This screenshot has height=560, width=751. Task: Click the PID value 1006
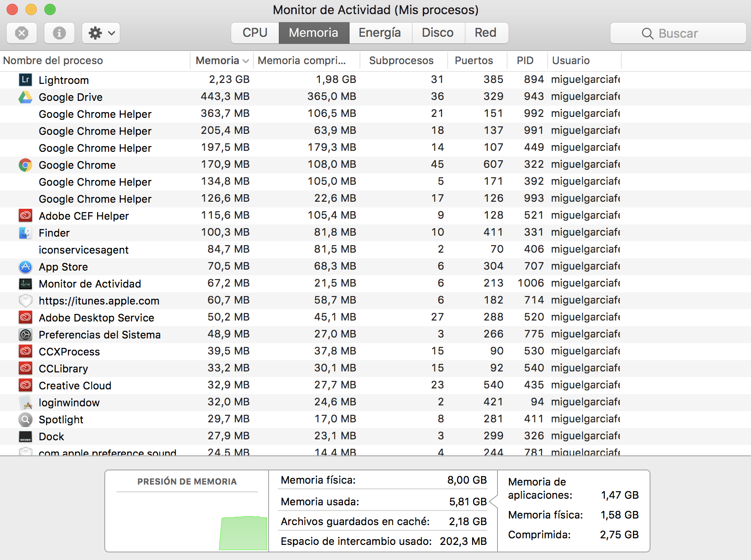pyautogui.click(x=531, y=283)
